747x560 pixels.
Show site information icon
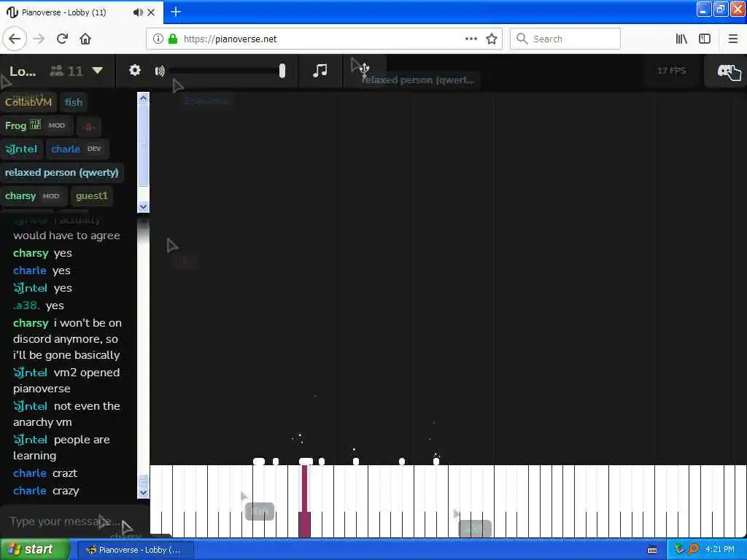pos(158,39)
